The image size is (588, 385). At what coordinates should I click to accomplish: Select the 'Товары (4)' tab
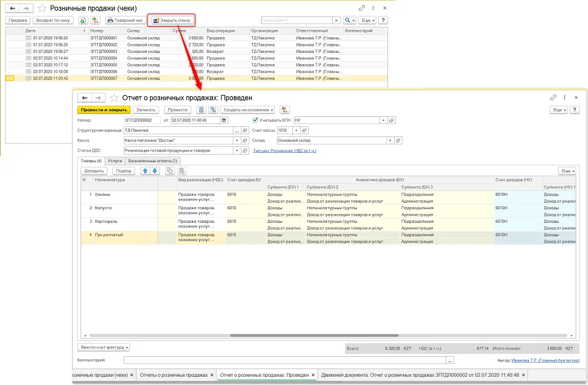coord(91,161)
